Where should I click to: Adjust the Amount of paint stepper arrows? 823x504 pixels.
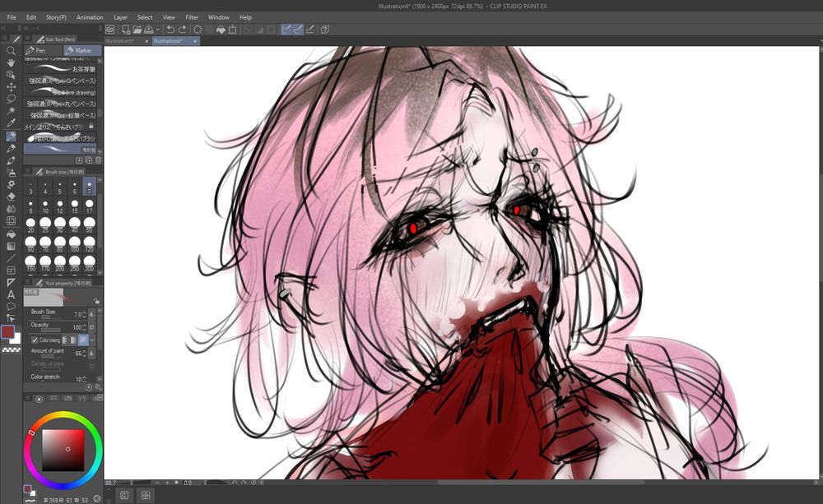tap(84, 354)
